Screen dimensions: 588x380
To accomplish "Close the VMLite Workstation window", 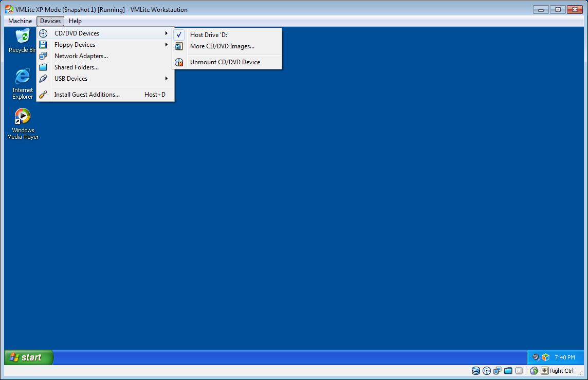I will coord(575,9).
